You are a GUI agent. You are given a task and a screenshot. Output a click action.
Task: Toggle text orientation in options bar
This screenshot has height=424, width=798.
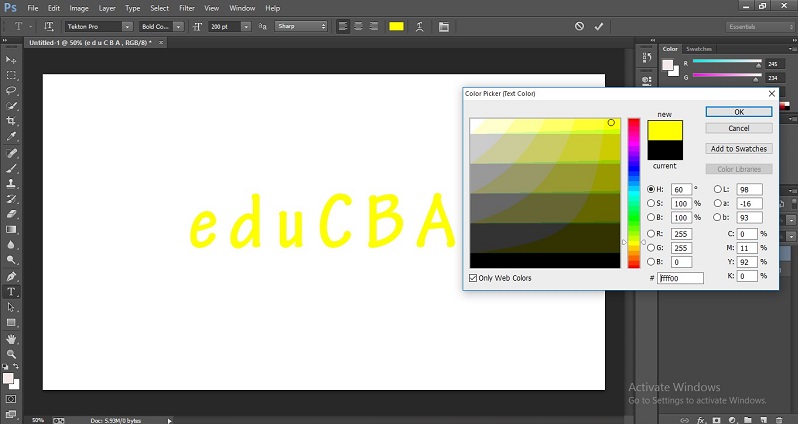(x=49, y=26)
